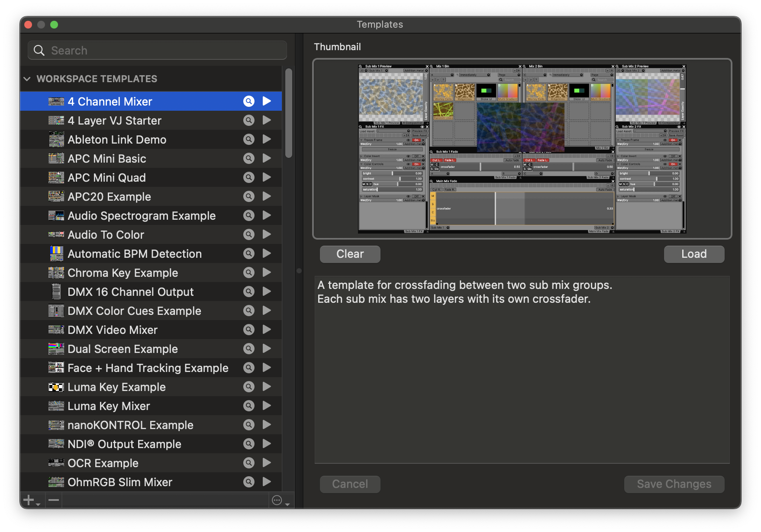Click into the Search field
761x532 pixels.
tap(158, 51)
